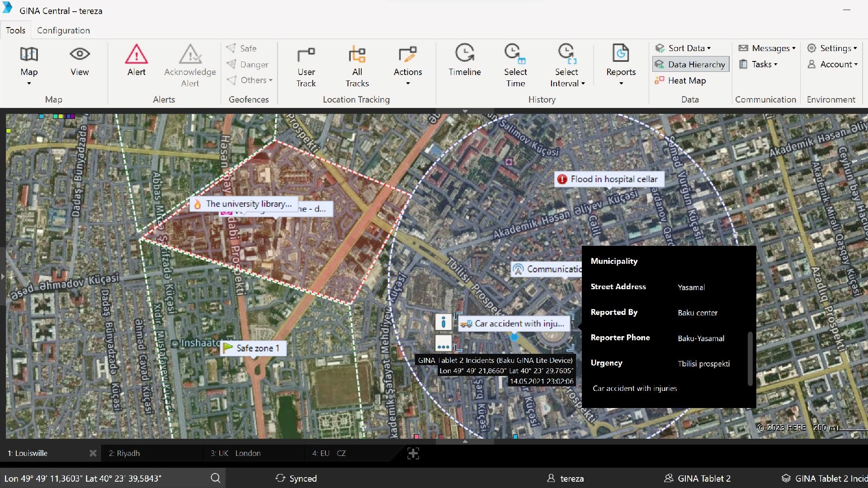Click the yellow-green square on map edge

8,131
